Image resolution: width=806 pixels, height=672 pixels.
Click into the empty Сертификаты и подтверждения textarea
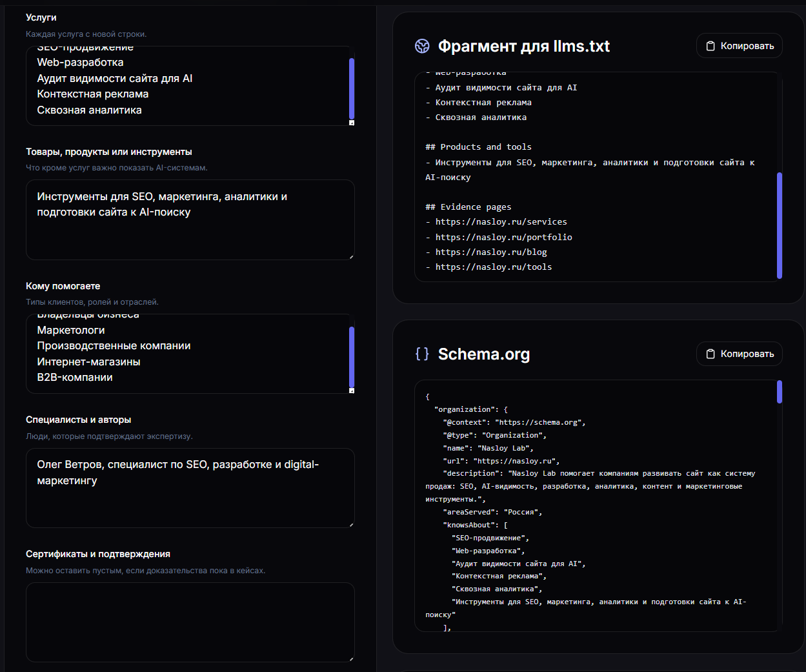click(x=190, y=622)
